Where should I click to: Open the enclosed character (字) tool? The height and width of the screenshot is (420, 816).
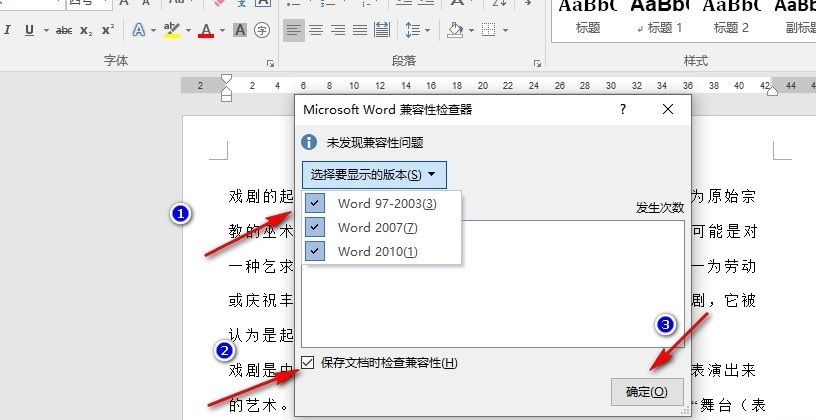(x=262, y=30)
